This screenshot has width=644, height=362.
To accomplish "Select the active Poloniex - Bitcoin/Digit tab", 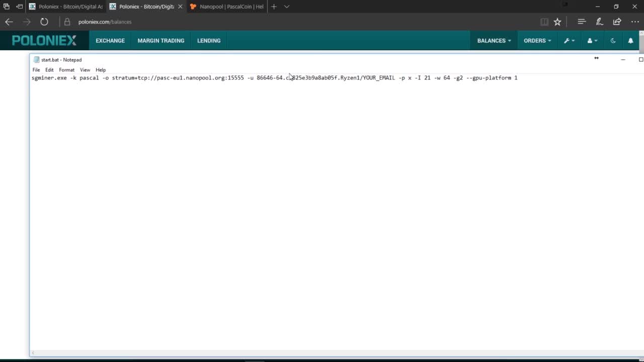I will [x=146, y=7].
